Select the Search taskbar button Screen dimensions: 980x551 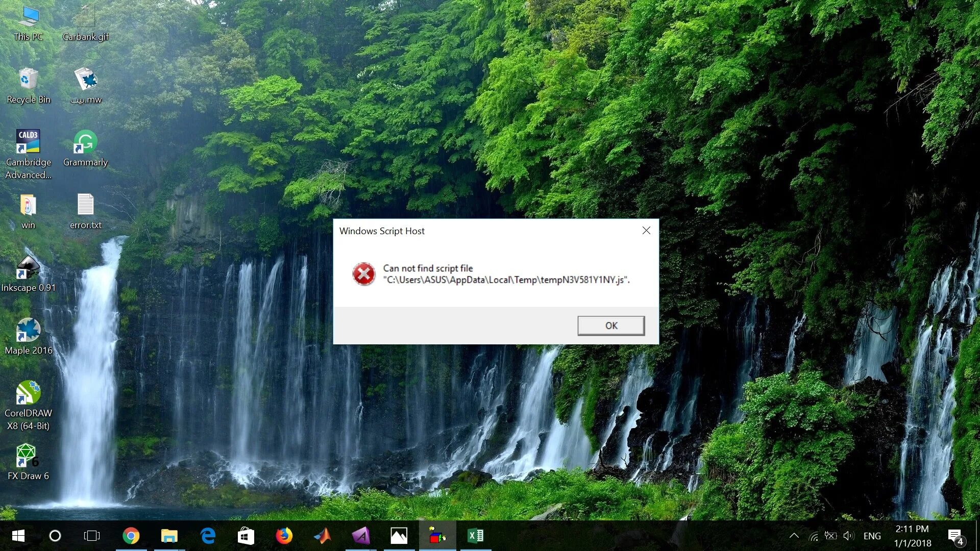(x=55, y=536)
